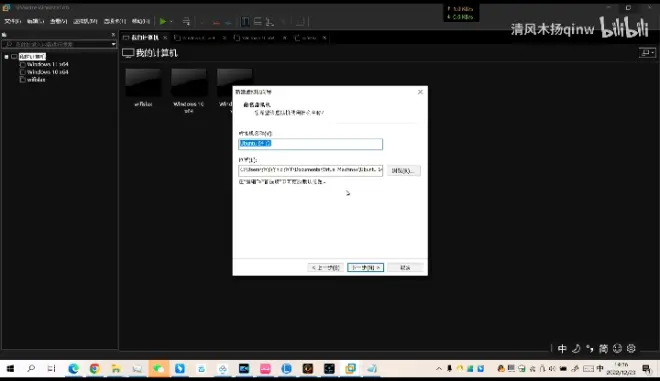660x381 pixels.
Task: Close the library sidebar panel
Action: (x=113, y=35)
